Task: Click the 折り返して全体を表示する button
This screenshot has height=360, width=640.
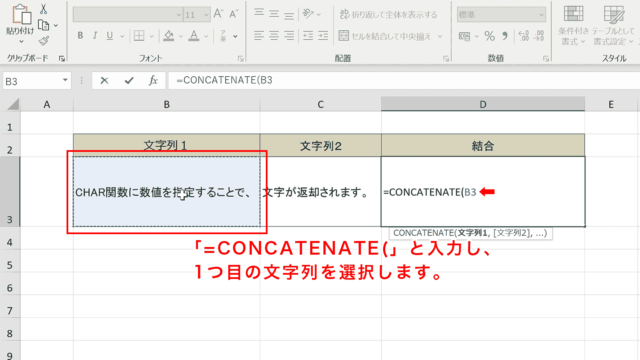Action: (x=388, y=15)
